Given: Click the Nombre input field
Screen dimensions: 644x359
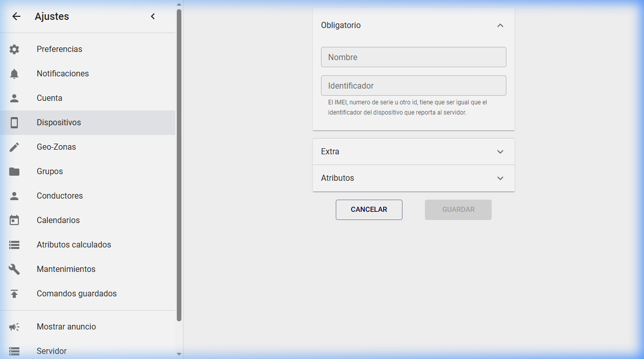Looking at the screenshot, I should pos(414,57).
